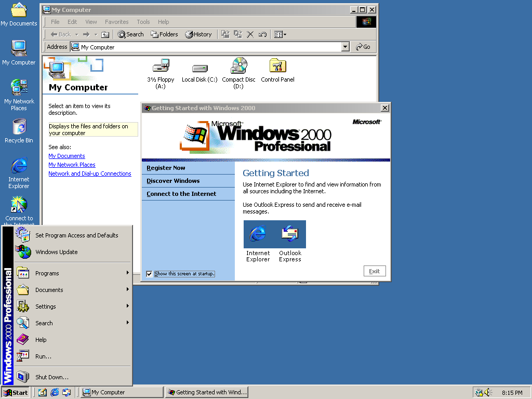Expand the Search submenu in Start menu
The image size is (532, 399).
click(73, 323)
